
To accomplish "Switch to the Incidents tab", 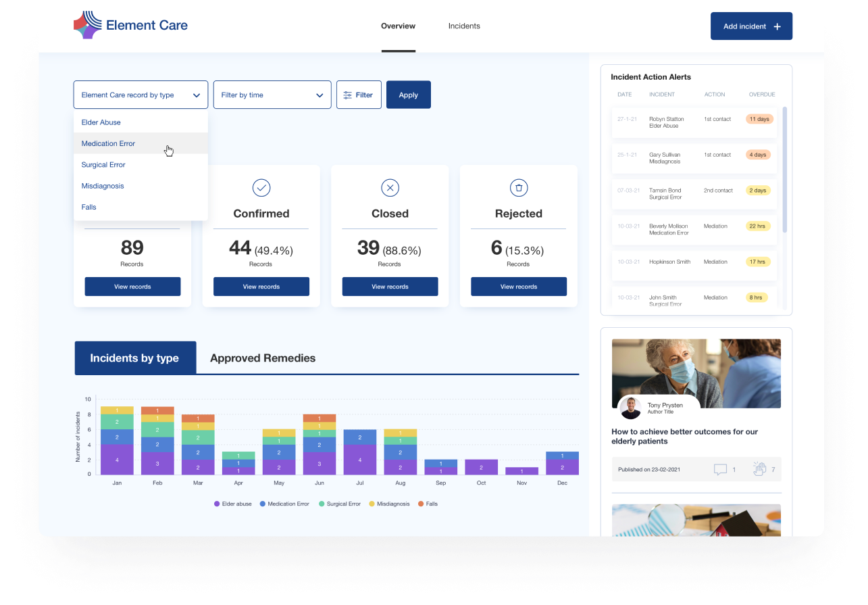I will point(464,26).
